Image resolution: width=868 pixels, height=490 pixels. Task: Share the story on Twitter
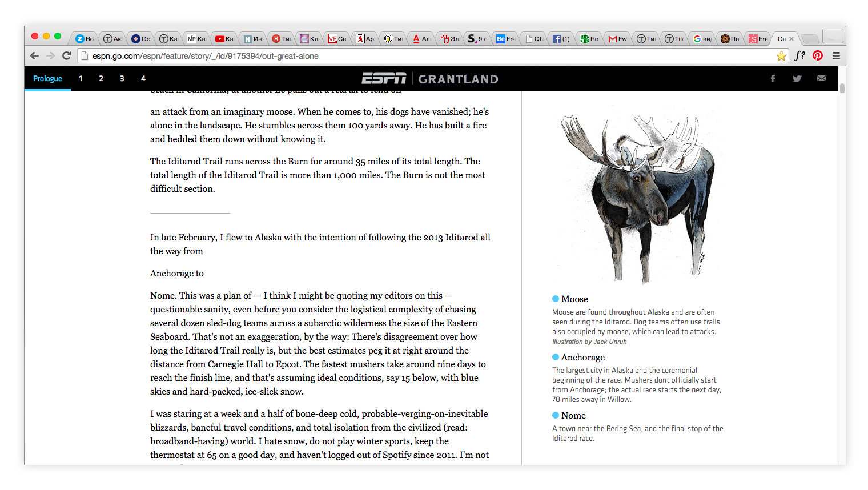[x=797, y=79]
